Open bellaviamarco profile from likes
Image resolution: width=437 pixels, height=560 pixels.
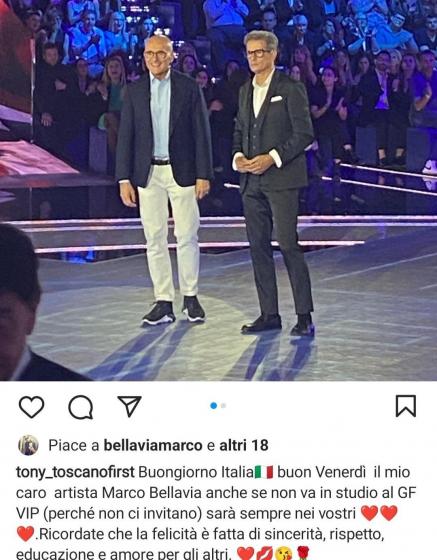pyautogui.click(x=153, y=445)
